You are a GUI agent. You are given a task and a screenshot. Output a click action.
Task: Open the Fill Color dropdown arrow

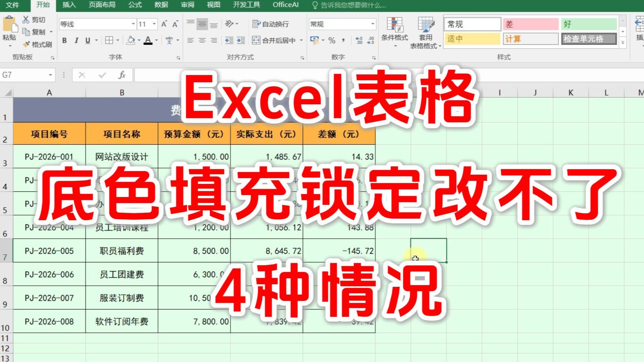[x=139, y=40]
